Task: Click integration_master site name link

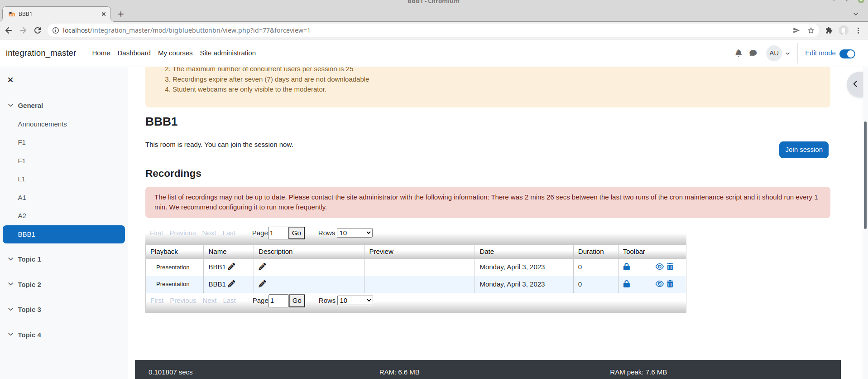Action: click(41, 53)
